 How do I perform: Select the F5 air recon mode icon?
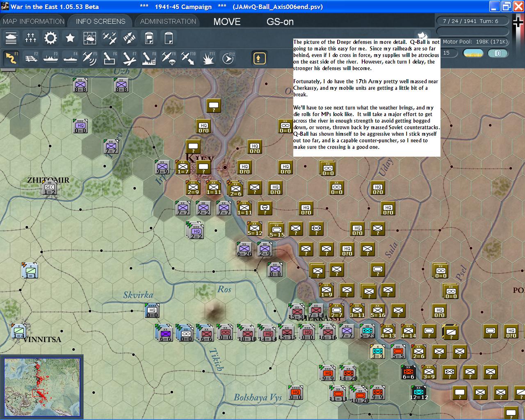tap(90, 58)
